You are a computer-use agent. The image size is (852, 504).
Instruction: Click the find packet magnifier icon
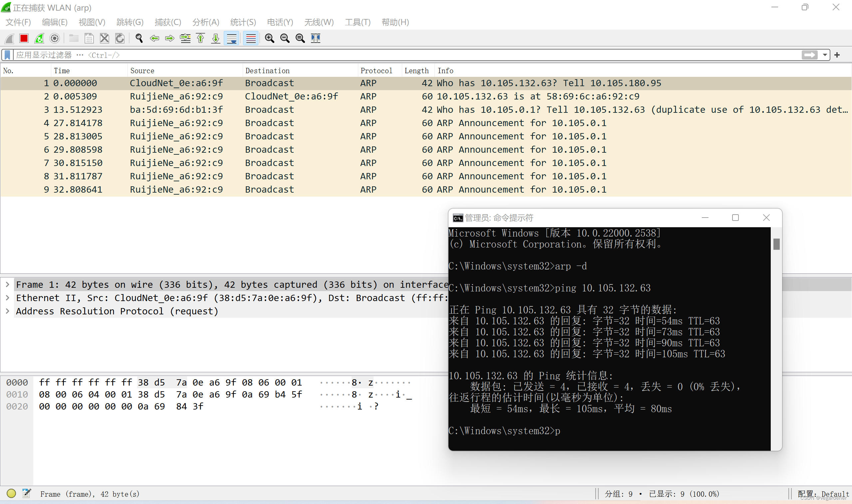point(139,38)
